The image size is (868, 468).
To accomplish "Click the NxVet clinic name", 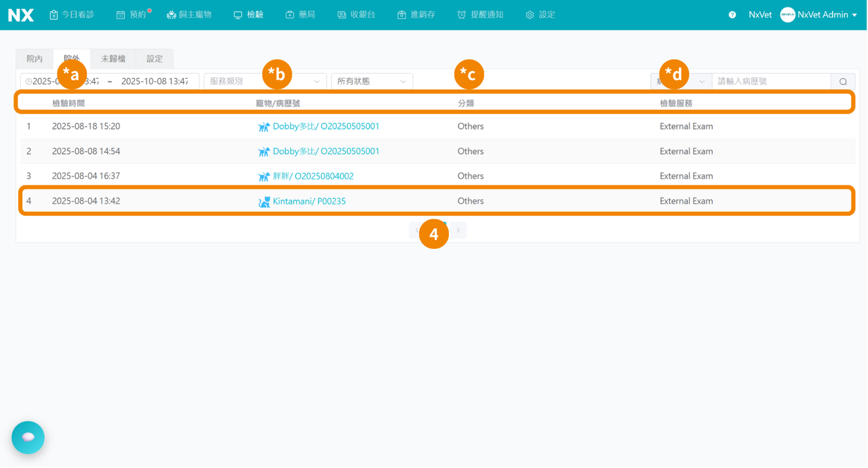I will point(760,15).
